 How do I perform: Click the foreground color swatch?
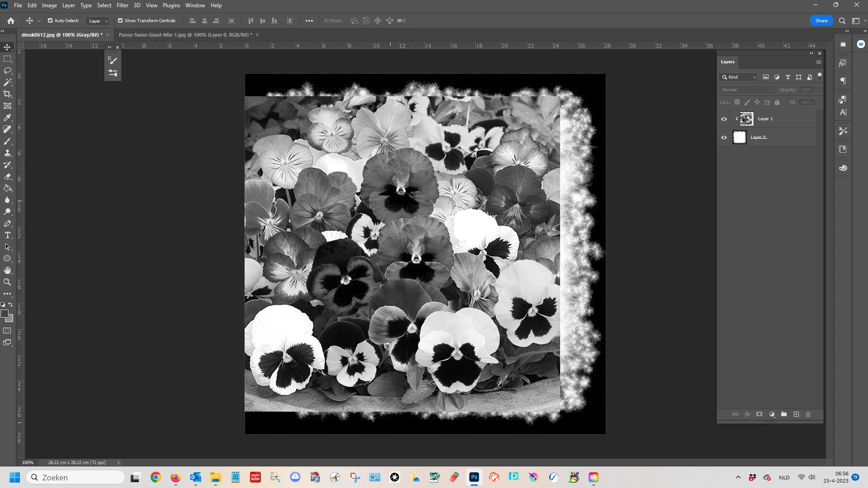pyautogui.click(x=5, y=314)
